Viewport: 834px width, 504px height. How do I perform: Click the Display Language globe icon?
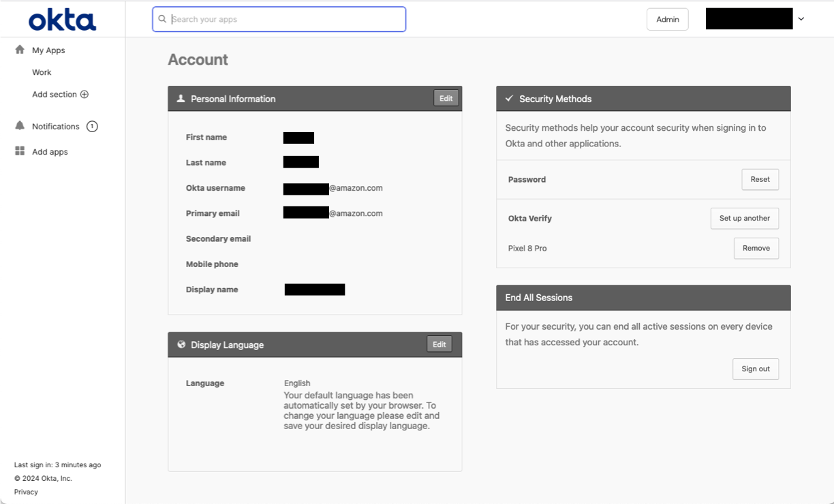click(x=181, y=344)
